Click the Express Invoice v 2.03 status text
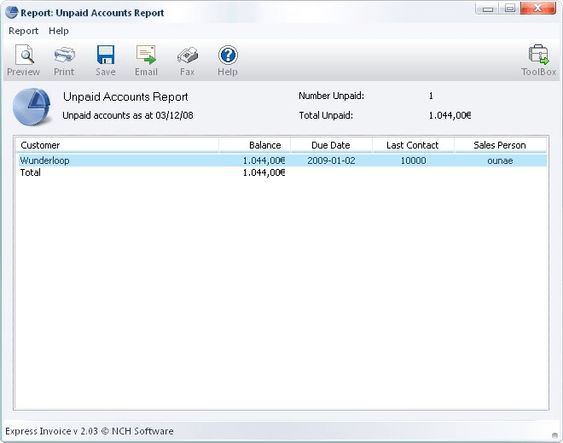 point(89,431)
